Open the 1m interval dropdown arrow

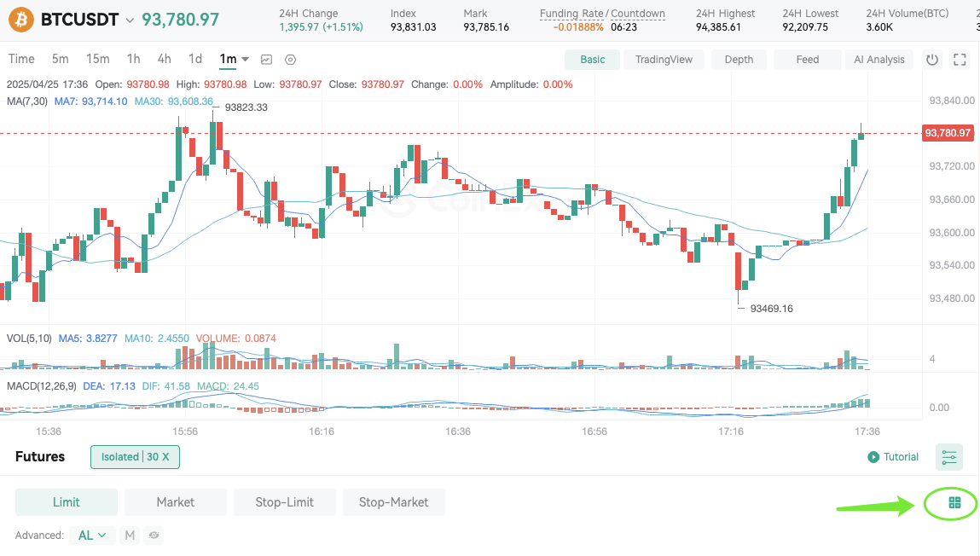point(246,60)
